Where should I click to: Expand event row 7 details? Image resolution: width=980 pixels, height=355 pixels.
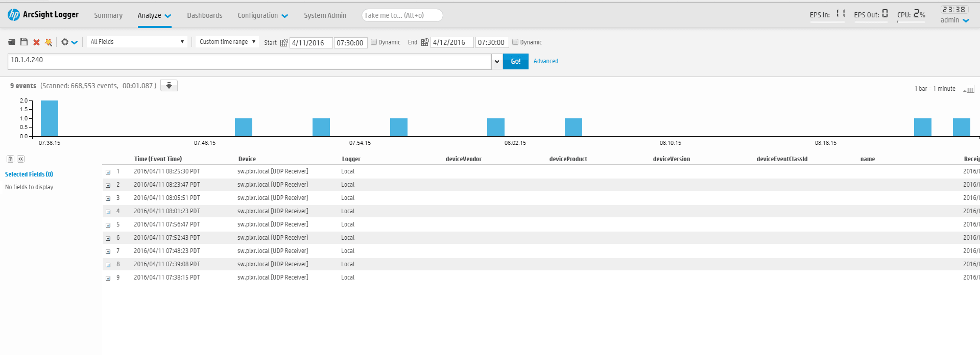(x=108, y=252)
